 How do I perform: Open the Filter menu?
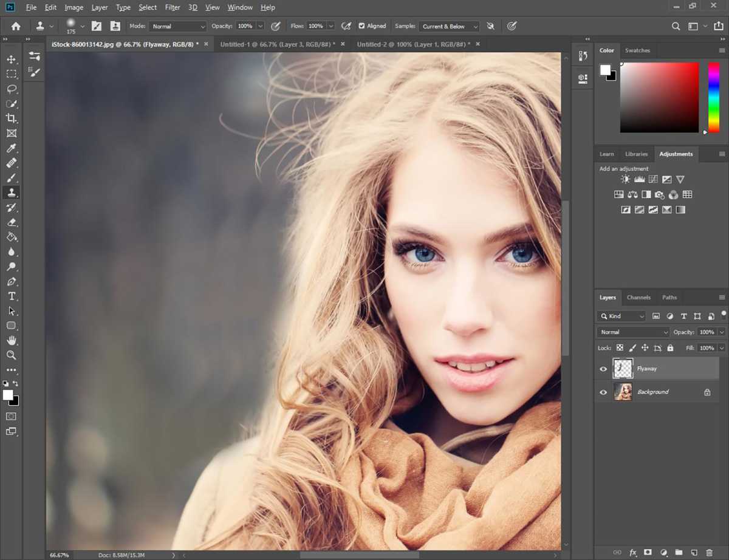[173, 7]
